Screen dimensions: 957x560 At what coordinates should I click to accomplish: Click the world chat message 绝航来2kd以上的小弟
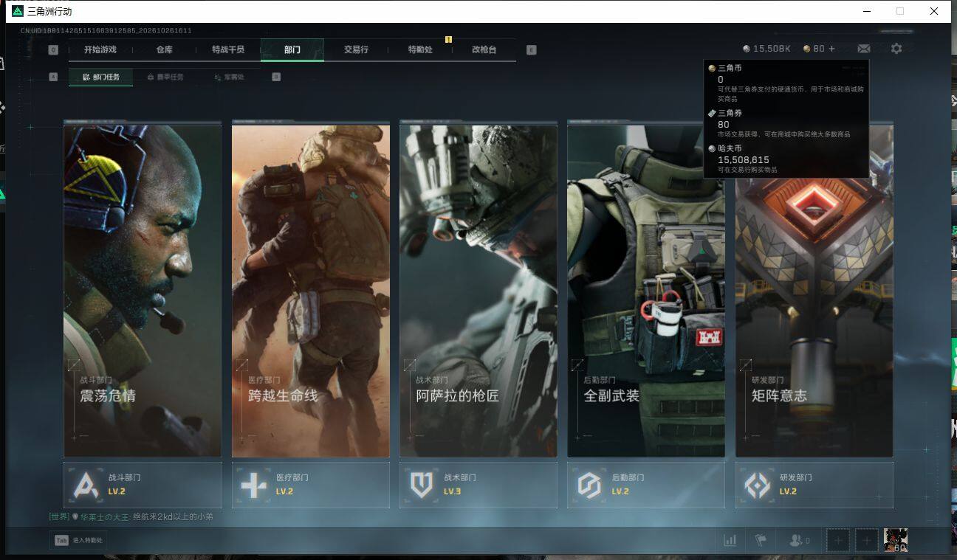173,517
